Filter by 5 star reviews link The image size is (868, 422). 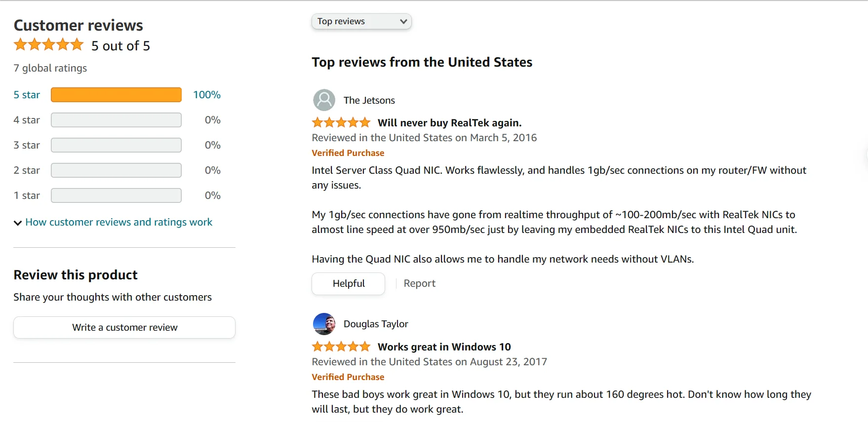27,95
